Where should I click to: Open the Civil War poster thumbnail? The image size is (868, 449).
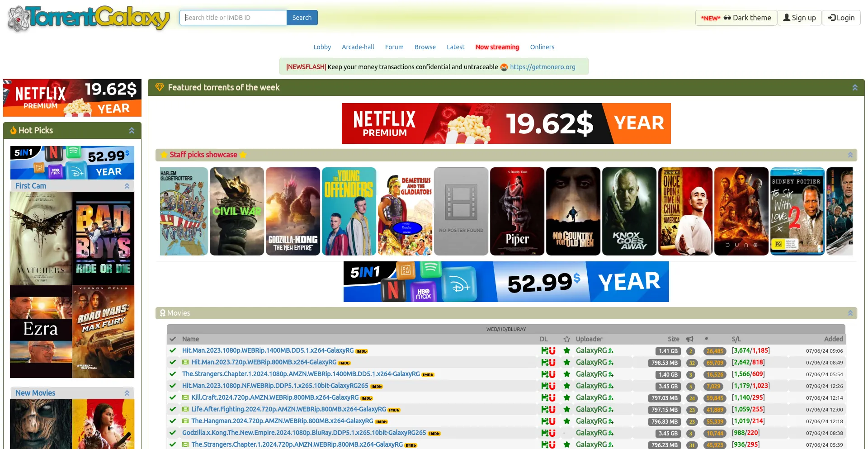237,211
